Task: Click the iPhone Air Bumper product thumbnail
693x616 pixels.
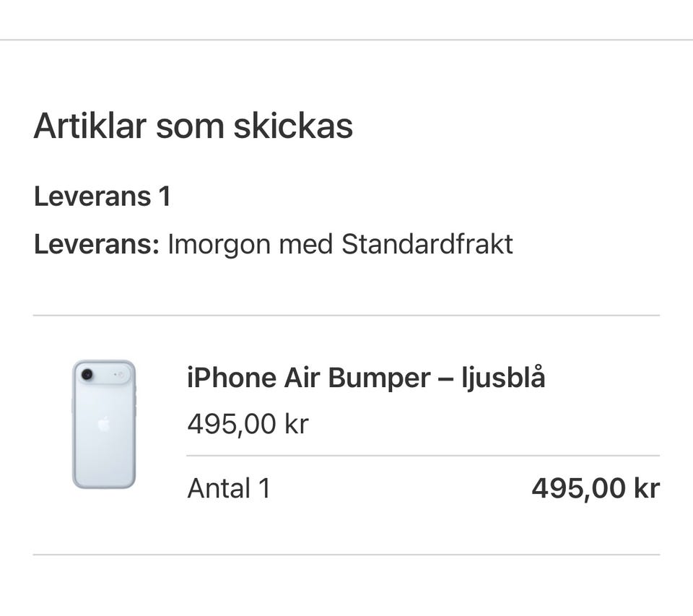Action: tap(104, 425)
